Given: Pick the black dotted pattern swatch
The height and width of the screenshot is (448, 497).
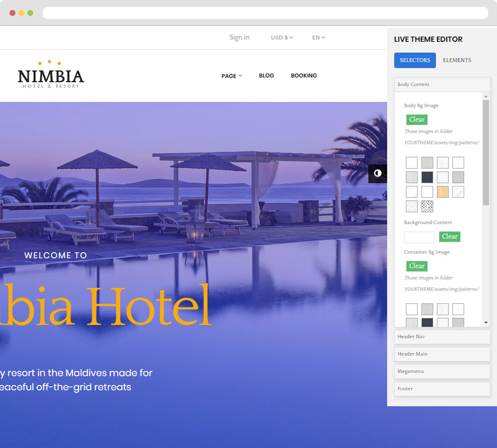Looking at the screenshot, I should [x=427, y=206].
